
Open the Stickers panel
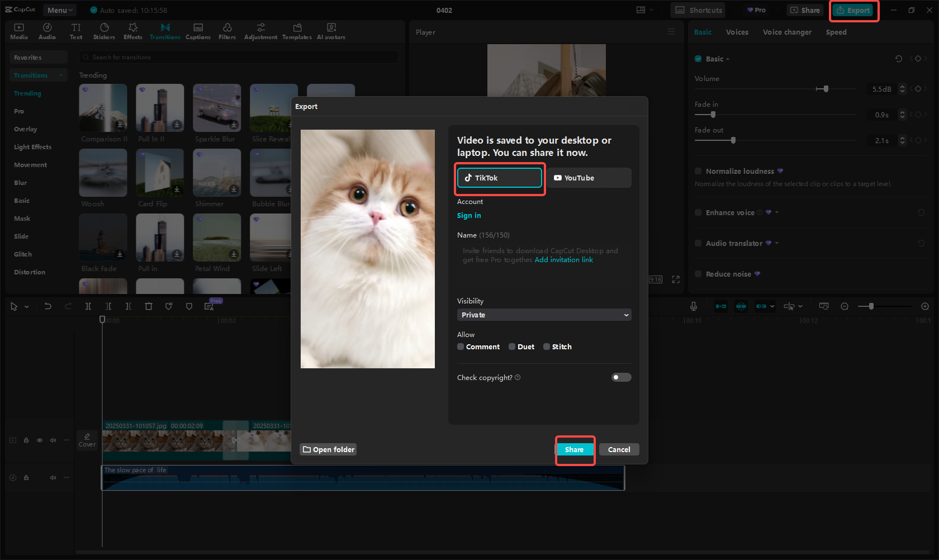[x=104, y=31]
